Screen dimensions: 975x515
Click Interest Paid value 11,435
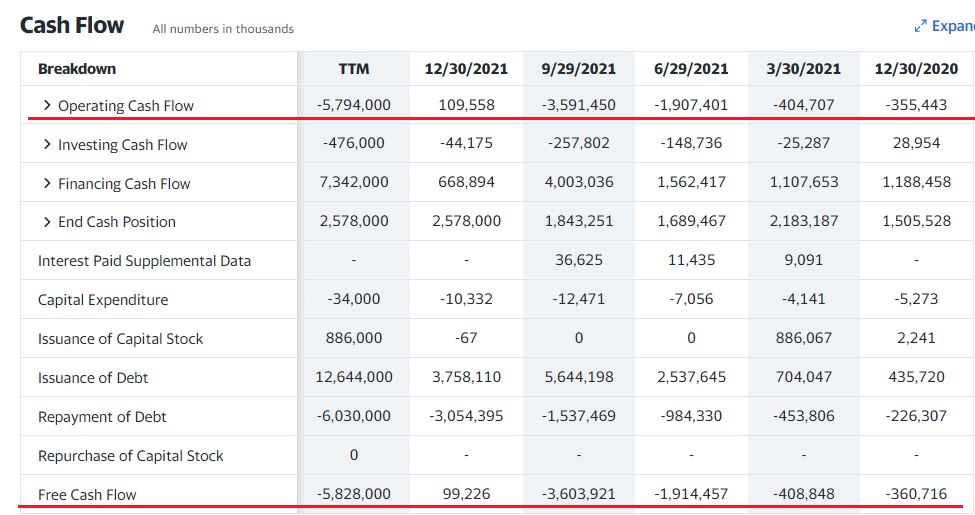click(691, 259)
